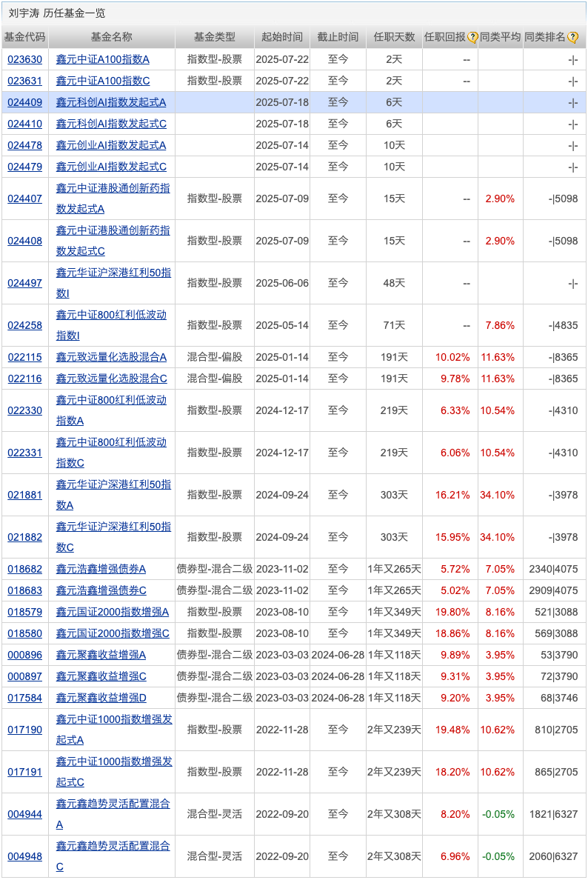Click fund code 022331
This screenshot has height=880, width=588.
[x=24, y=453]
